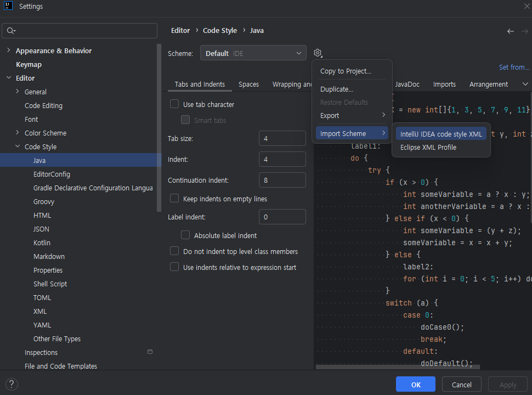Select YAML code style
The width and height of the screenshot is (532, 395).
click(42, 325)
